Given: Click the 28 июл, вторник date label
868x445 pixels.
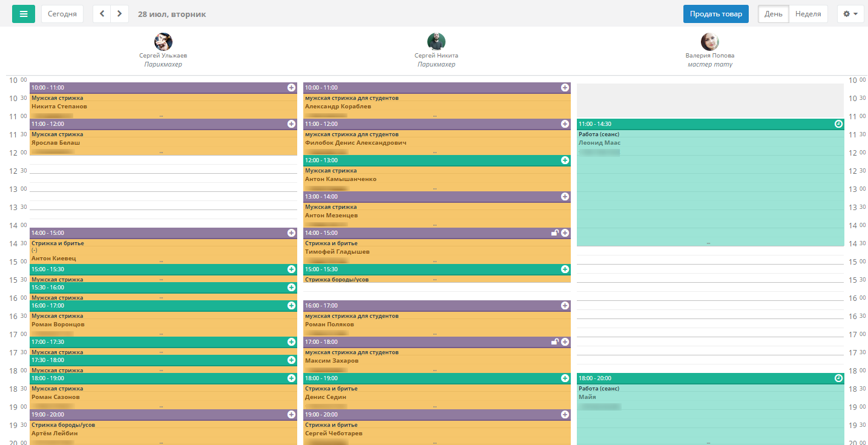Looking at the screenshot, I should coord(172,14).
